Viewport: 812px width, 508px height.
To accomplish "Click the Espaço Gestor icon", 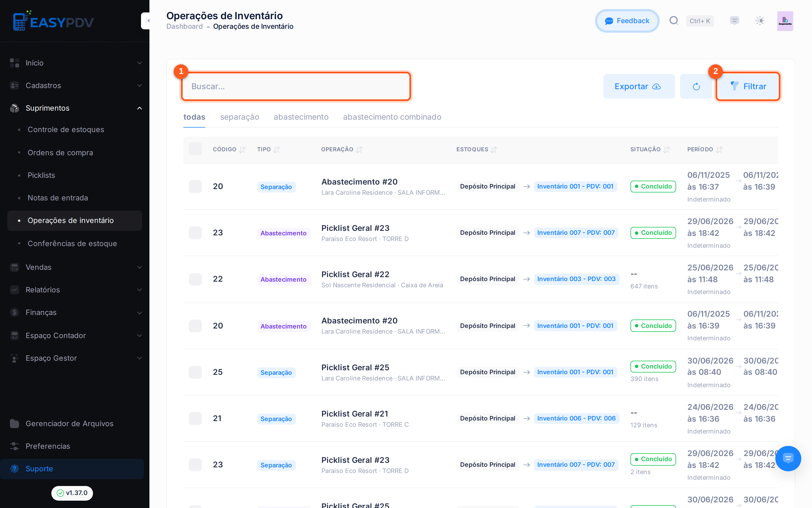I will [x=14, y=358].
